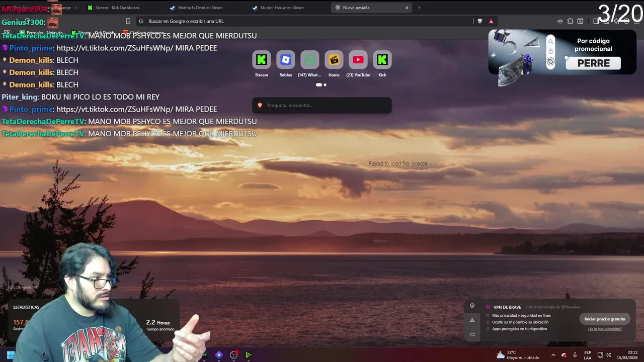This screenshot has width=644, height=362.
Task: Click the 2.2 Horas Tiempo ahorrado stat
Action: pos(160,325)
